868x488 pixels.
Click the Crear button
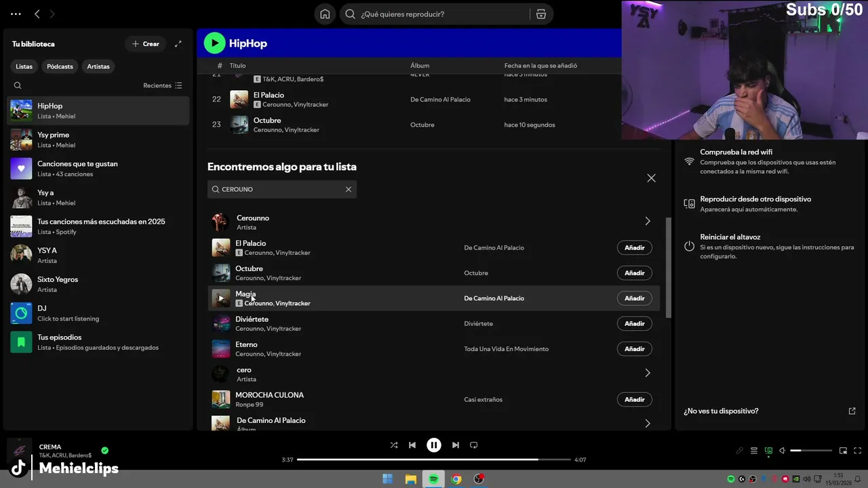(x=146, y=44)
